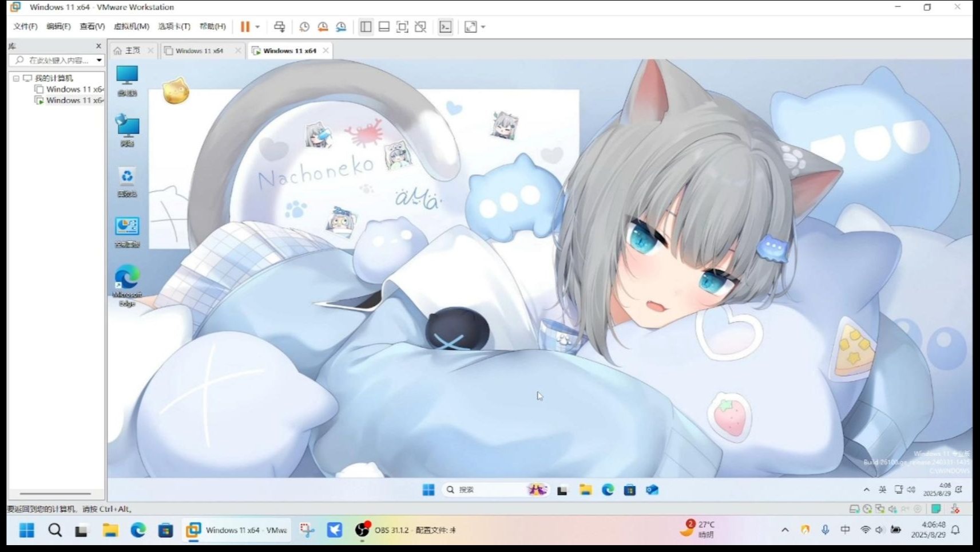Image resolution: width=980 pixels, height=552 pixels.
Task: Open Microsoft Store in the guest taskbar
Action: tap(630, 490)
